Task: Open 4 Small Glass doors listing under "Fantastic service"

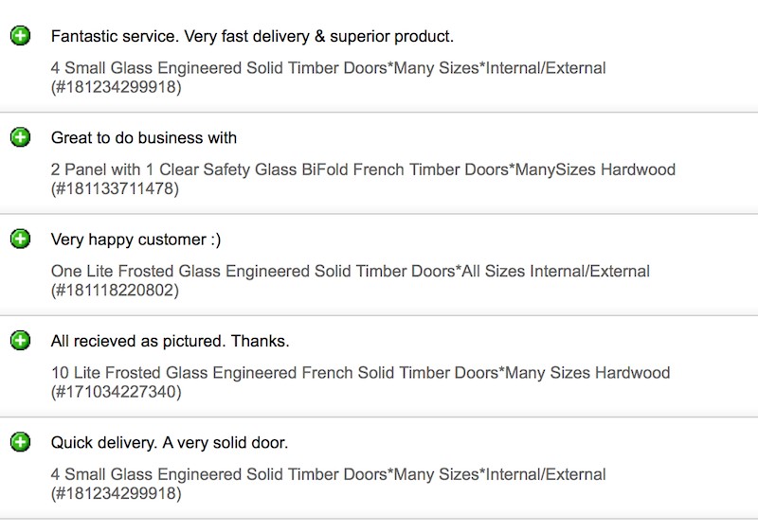Action: (x=328, y=68)
